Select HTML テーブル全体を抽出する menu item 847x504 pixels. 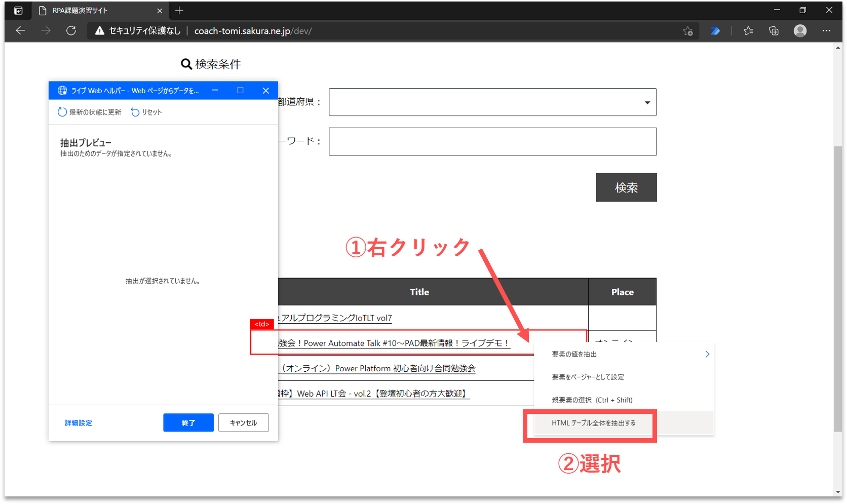[x=593, y=423]
